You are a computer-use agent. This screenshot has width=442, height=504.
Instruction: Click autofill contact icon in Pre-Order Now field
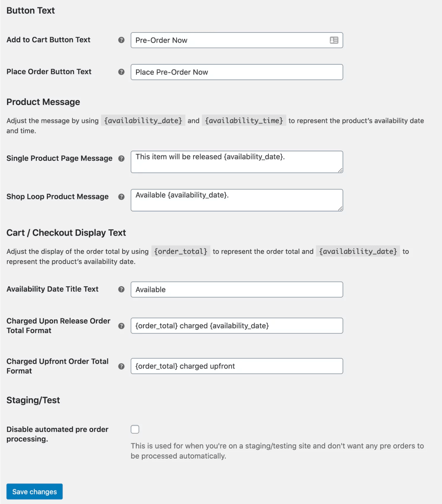click(x=334, y=40)
